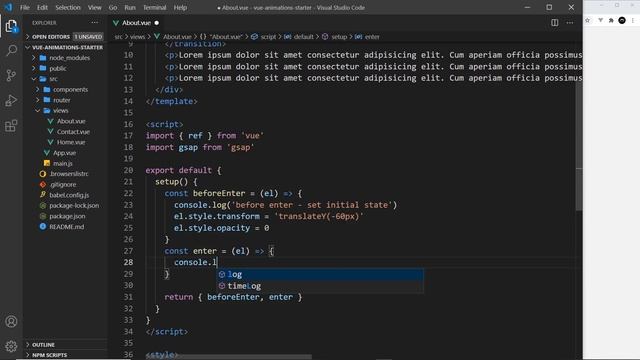The height and width of the screenshot is (360, 640).
Task: Open the Extensions view
Action: click(x=11, y=126)
